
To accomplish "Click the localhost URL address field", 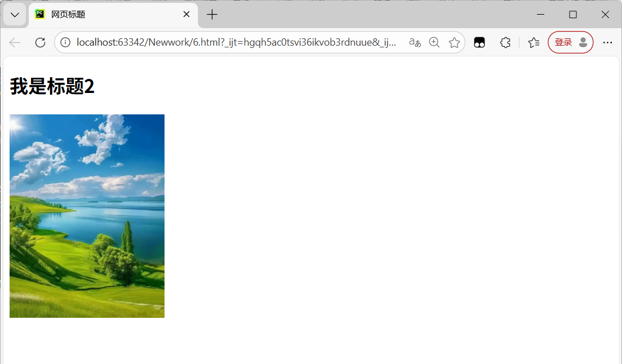I will pos(237,42).
